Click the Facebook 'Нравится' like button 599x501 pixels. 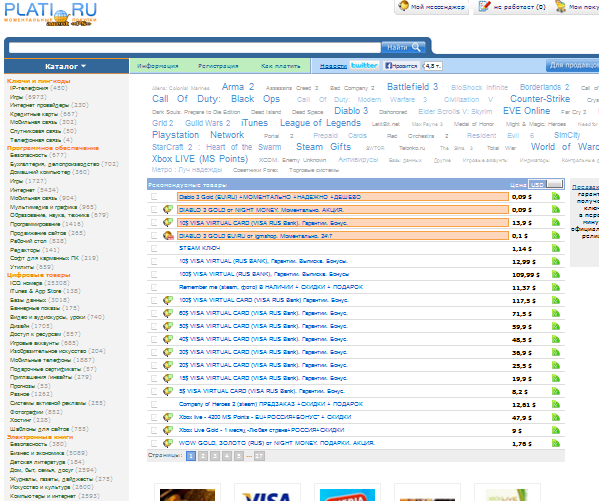tap(401, 66)
